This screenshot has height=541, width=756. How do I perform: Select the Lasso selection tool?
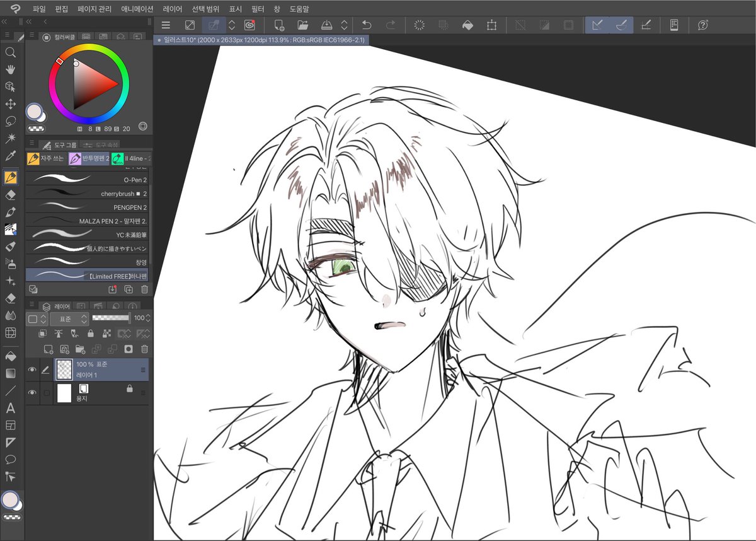tap(11, 121)
